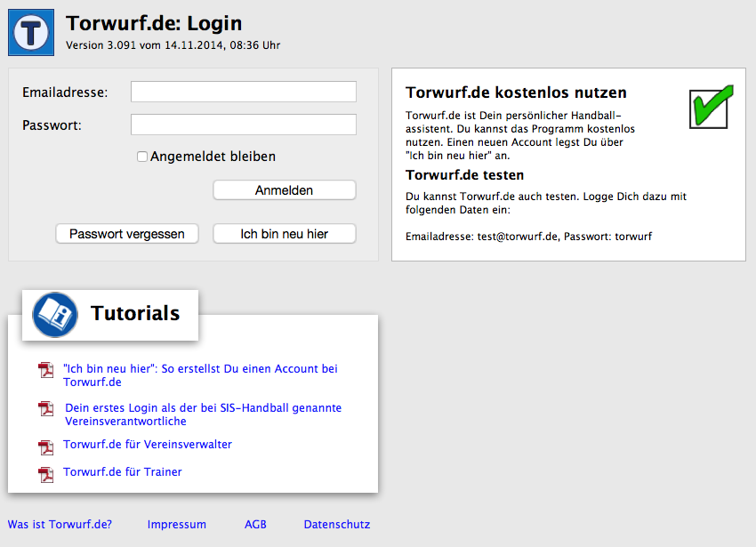The height and width of the screenshot is (547, 756).
Task: Click the Emailadresse input field
Action: 242,91
